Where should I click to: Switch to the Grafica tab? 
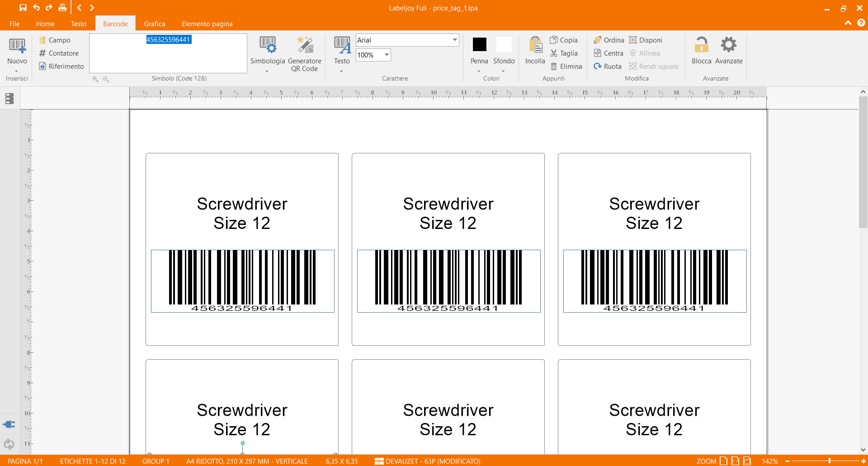(155, 24)
